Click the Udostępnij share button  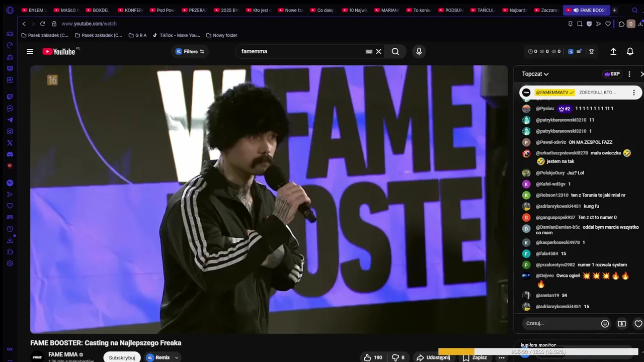433,357
